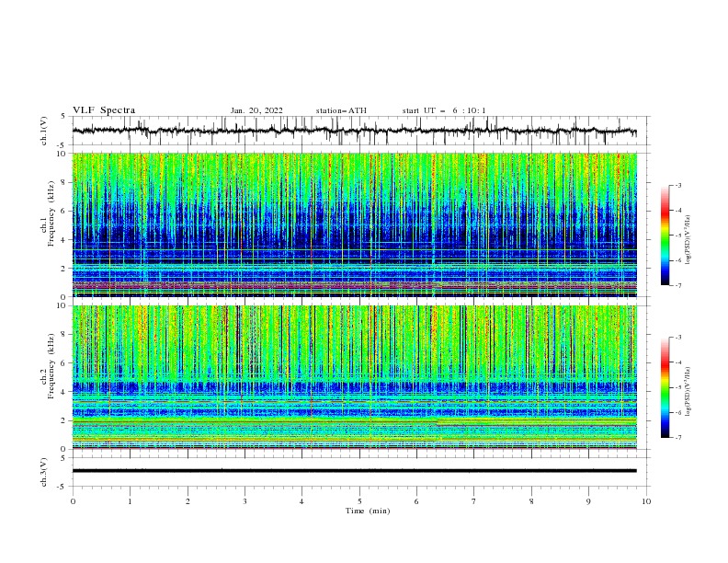The height and width of the screenshot is (563, 728).
Task: Click the "-3" label on ch.1 colorbar
Action: (x=677, y=185)
